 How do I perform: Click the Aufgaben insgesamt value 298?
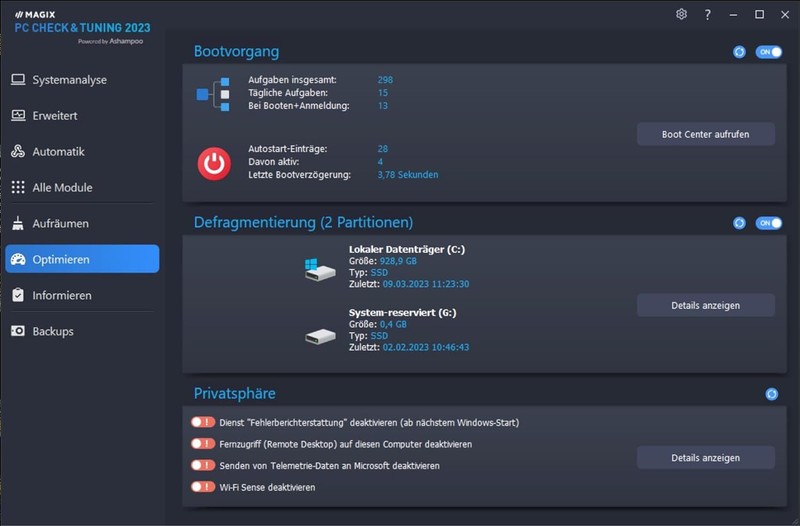[385, 80]
